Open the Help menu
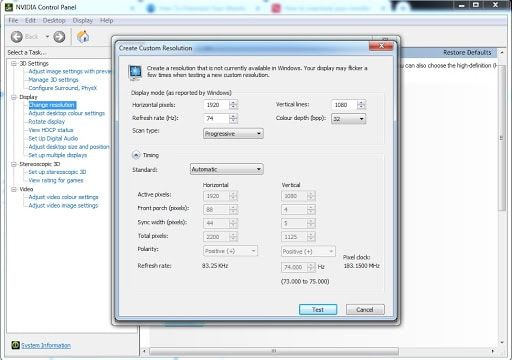 click(x=107, y=20)
